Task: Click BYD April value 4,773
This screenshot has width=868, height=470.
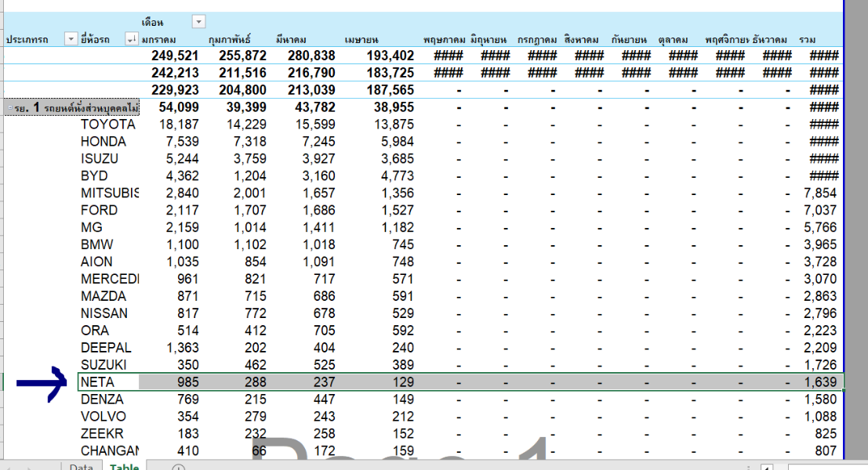Action: [x=398, y=175]
